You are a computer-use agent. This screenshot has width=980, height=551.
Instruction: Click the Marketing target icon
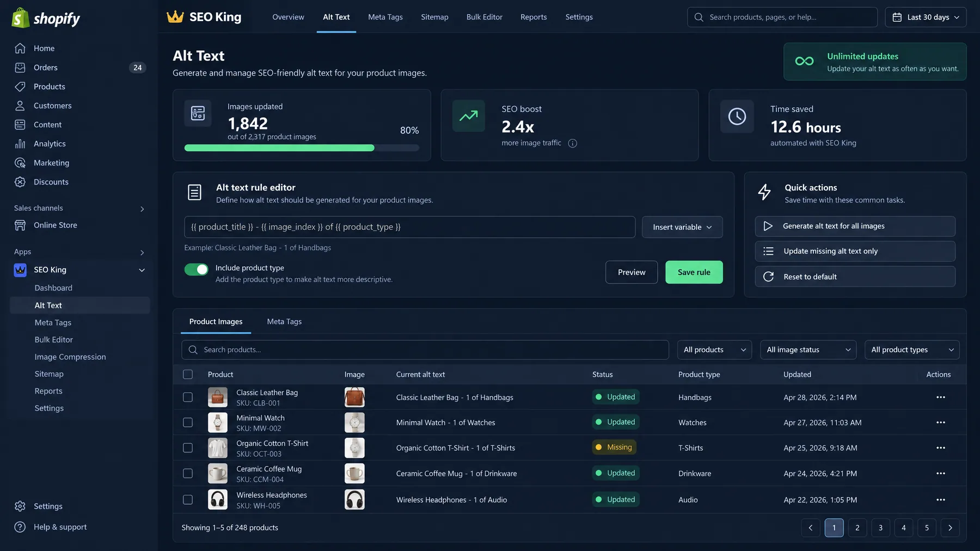(20, 163)
